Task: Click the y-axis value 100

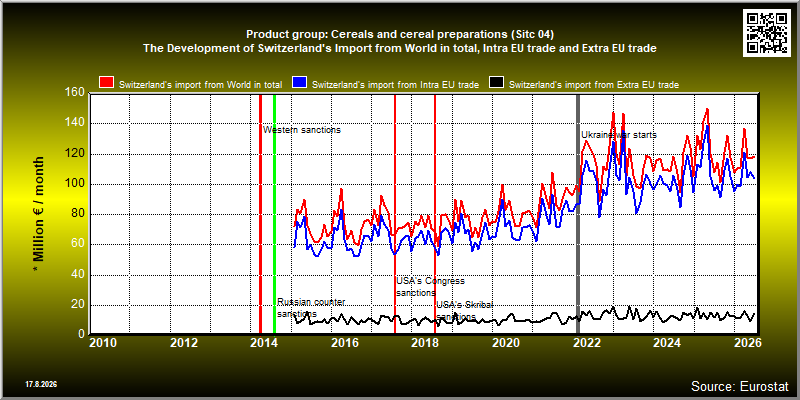Action: [x=74, y=184]
